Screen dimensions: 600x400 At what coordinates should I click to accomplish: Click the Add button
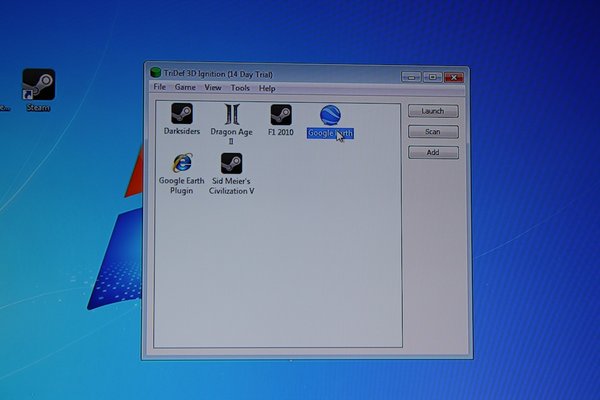(433, 152)
